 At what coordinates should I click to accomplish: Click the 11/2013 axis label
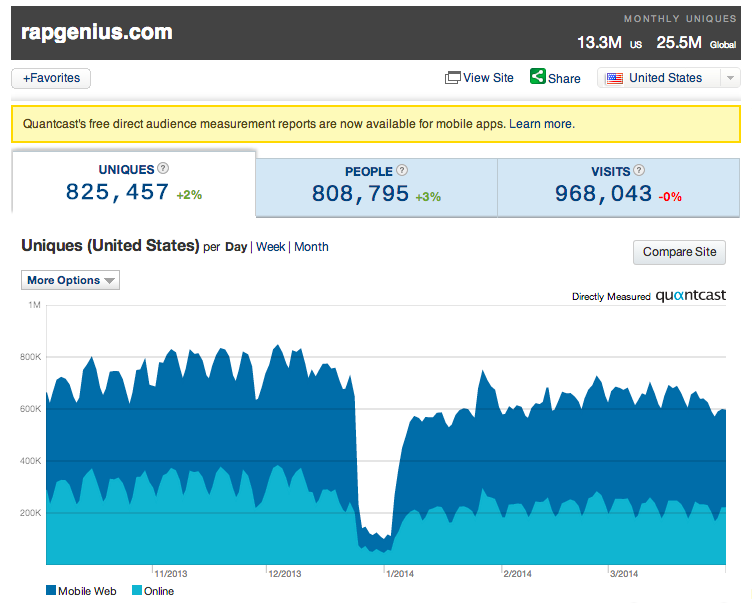coord(171,574)
